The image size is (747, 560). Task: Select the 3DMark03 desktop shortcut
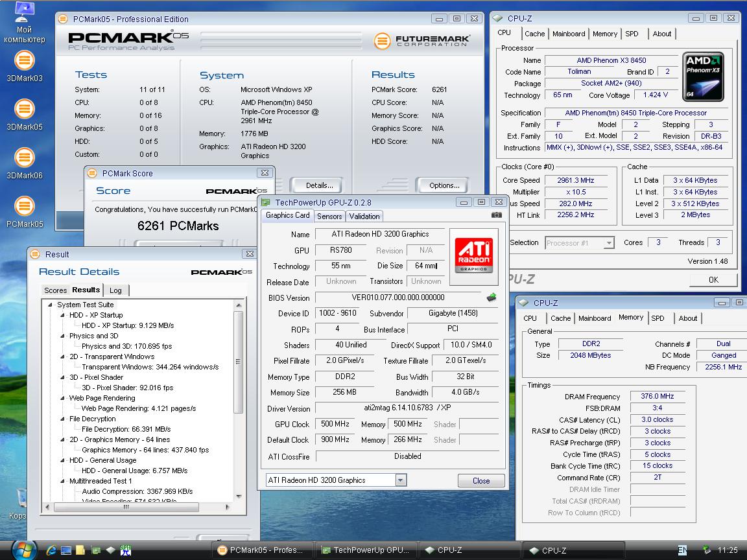(x=24, y=67)
